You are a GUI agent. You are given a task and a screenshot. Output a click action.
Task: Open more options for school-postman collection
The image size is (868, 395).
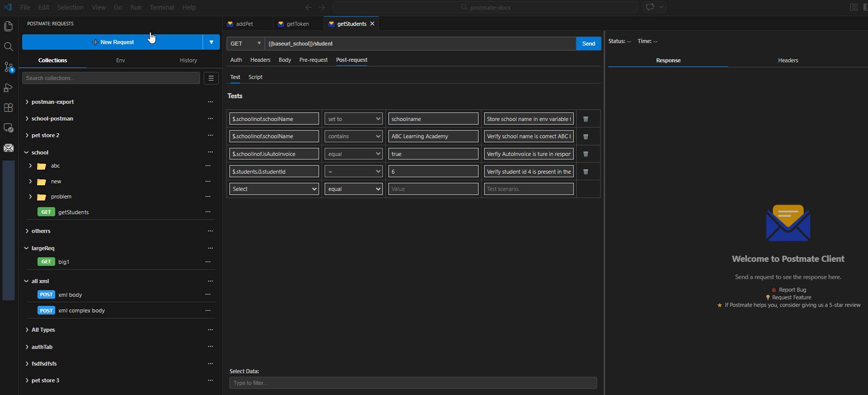(210, 118)
